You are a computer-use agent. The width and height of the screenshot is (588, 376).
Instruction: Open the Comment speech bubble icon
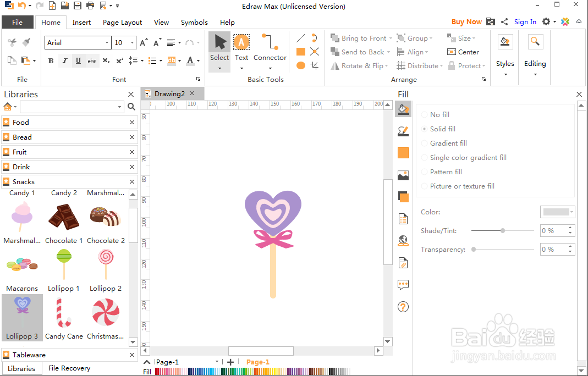pyautogui.click(x=403, y=285)
